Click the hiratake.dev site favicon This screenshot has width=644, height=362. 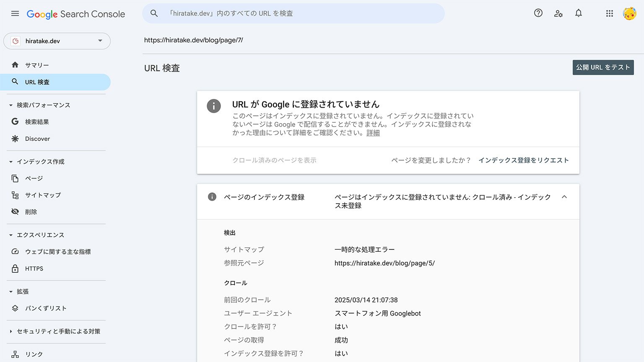pyautogui.click(x=16, y=41)
